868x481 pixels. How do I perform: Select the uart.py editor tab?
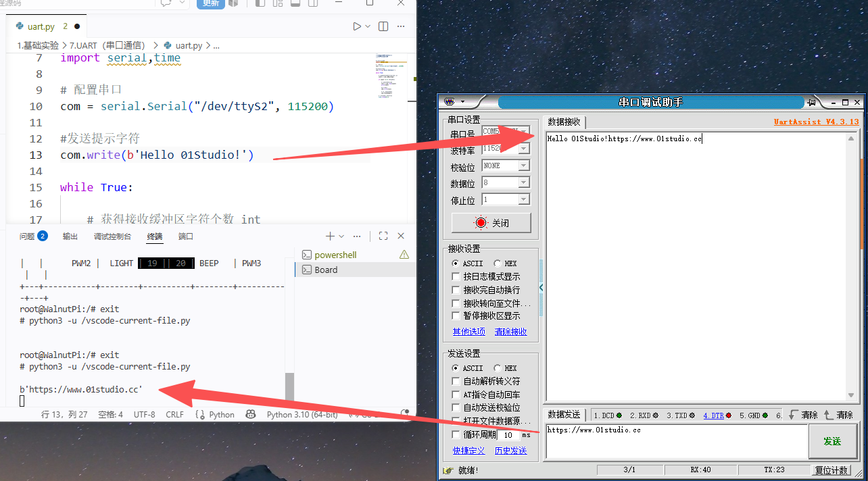coord(47,26)
